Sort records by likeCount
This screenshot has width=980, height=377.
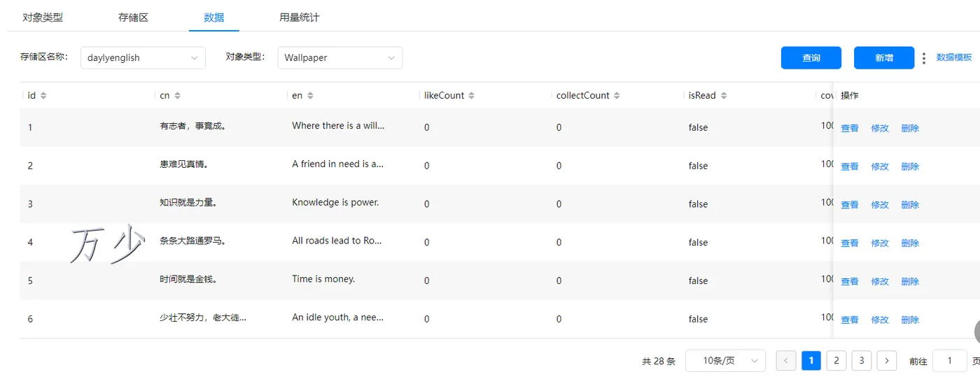pyautogui.click(x=472, y=96)
